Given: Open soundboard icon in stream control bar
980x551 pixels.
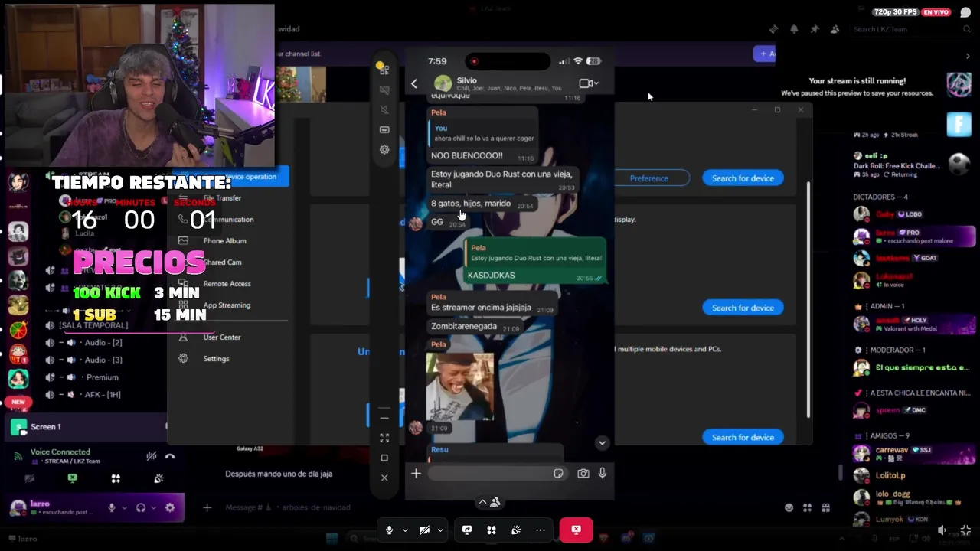Looking at the screenshot, I should pyautogui.click(x=516, y=530).
